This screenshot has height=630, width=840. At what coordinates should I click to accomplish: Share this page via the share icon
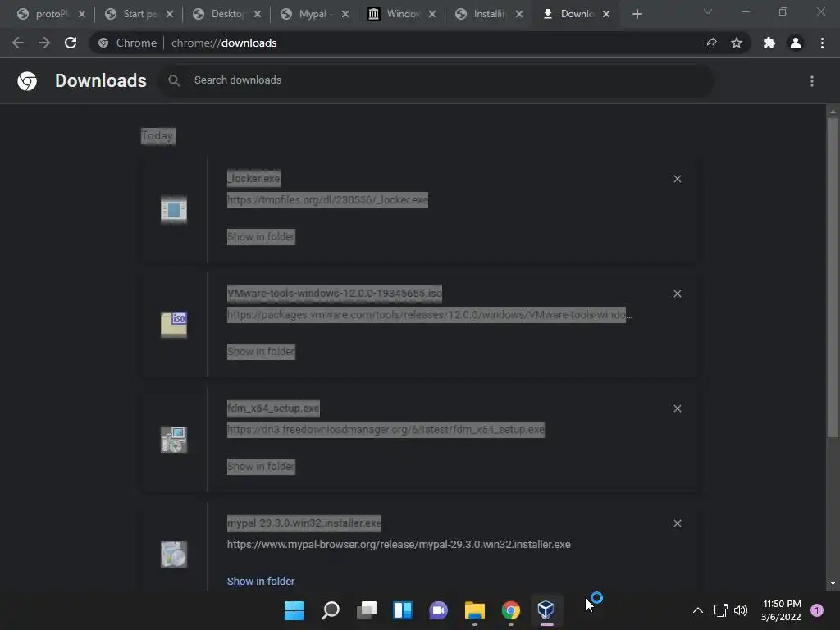710,43
